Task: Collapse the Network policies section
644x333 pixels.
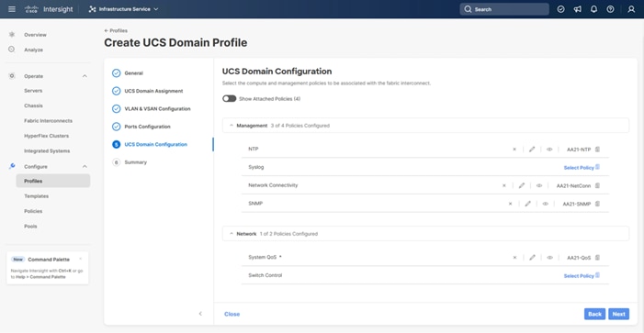Action: 232,234
